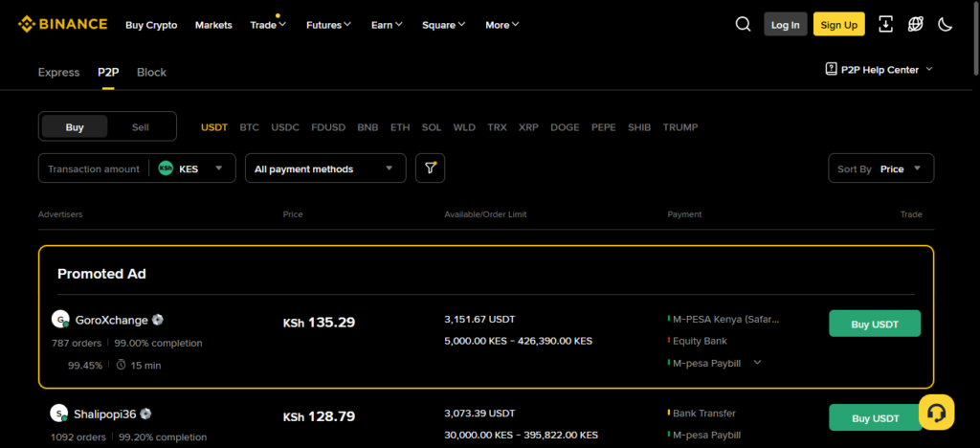Click the download app icon

(x=885, y=24)
